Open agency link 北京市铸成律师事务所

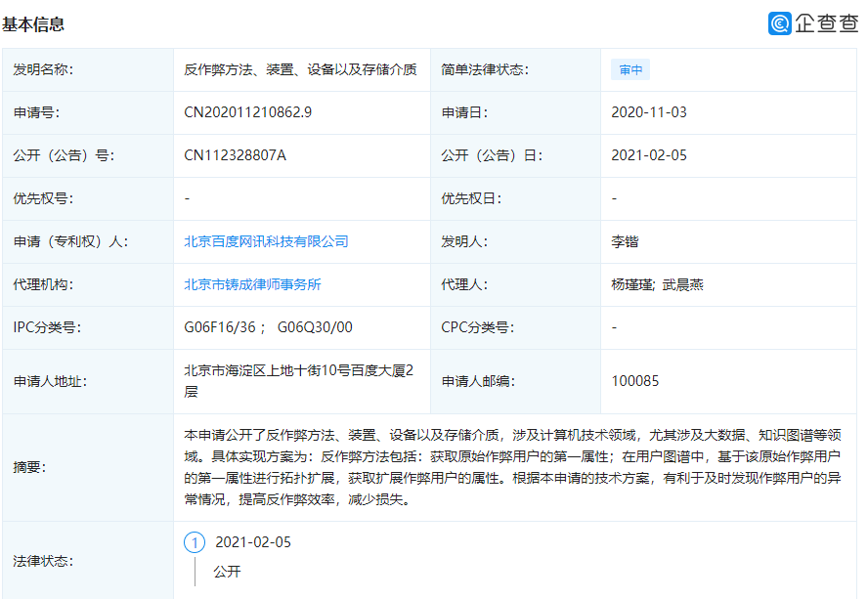coord(252,285)
